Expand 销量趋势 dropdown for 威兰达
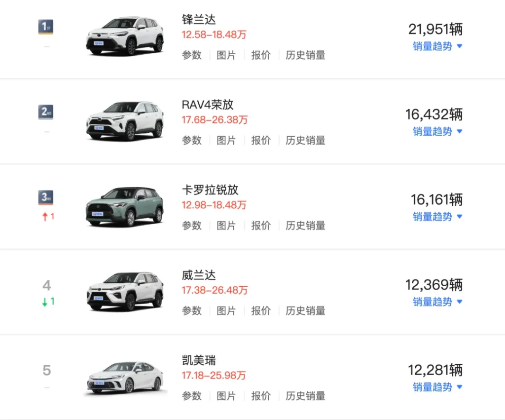 coord(437,302)
